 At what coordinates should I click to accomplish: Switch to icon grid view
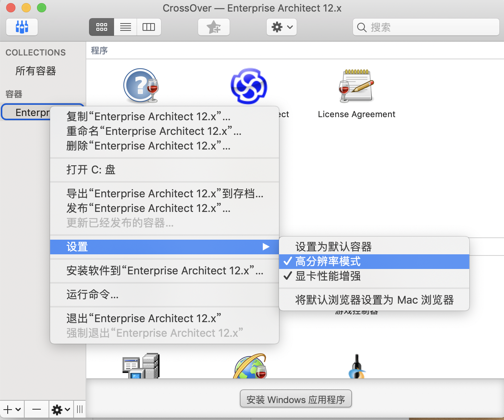pyautogui.click(x=101, y=27)
